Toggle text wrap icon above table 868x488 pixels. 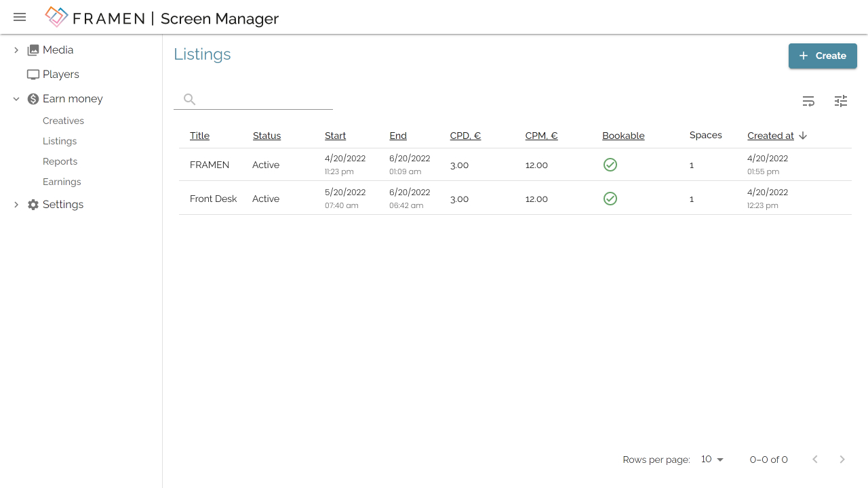coord(808,101)
